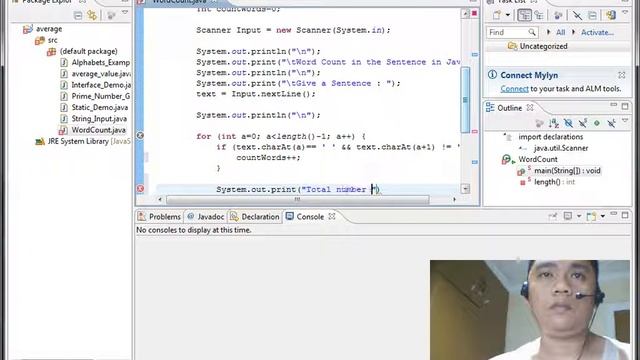640x360 pixels.
Task: Open the Open Console dropdown arrow
Action: (x=602, y=216)
